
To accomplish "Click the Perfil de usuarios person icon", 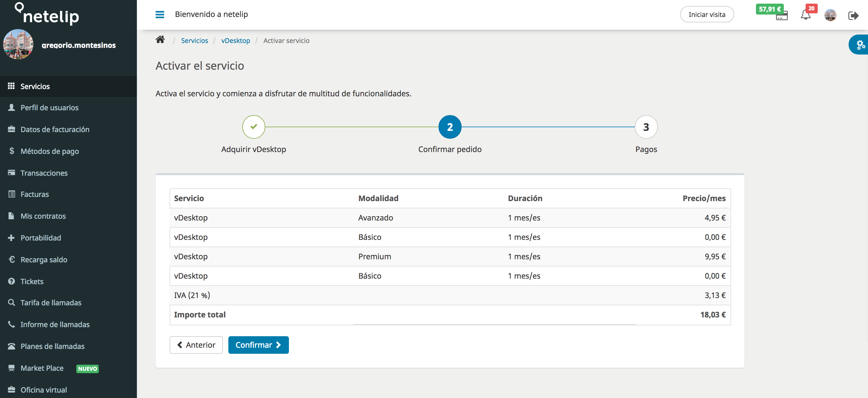I will [x=12, y=108].
